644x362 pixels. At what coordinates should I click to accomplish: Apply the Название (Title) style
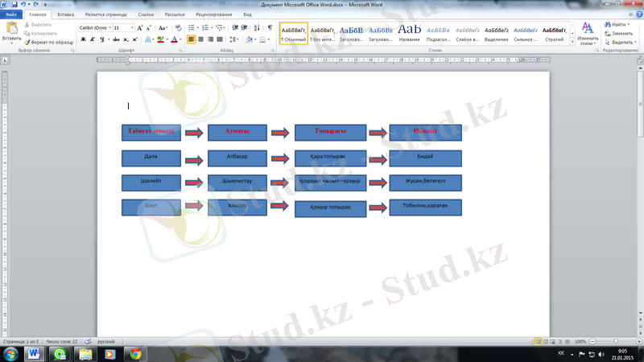tap(409, 32)
